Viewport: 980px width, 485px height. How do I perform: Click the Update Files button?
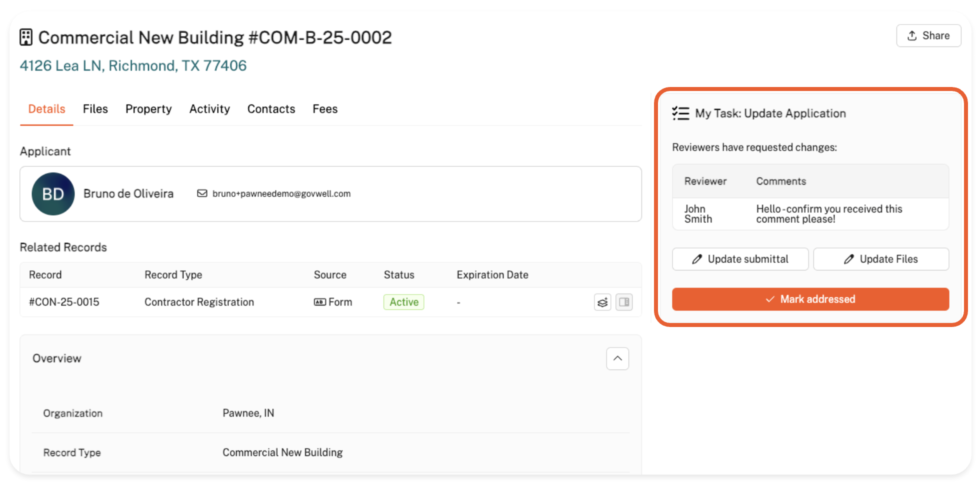tap(881, 259)
